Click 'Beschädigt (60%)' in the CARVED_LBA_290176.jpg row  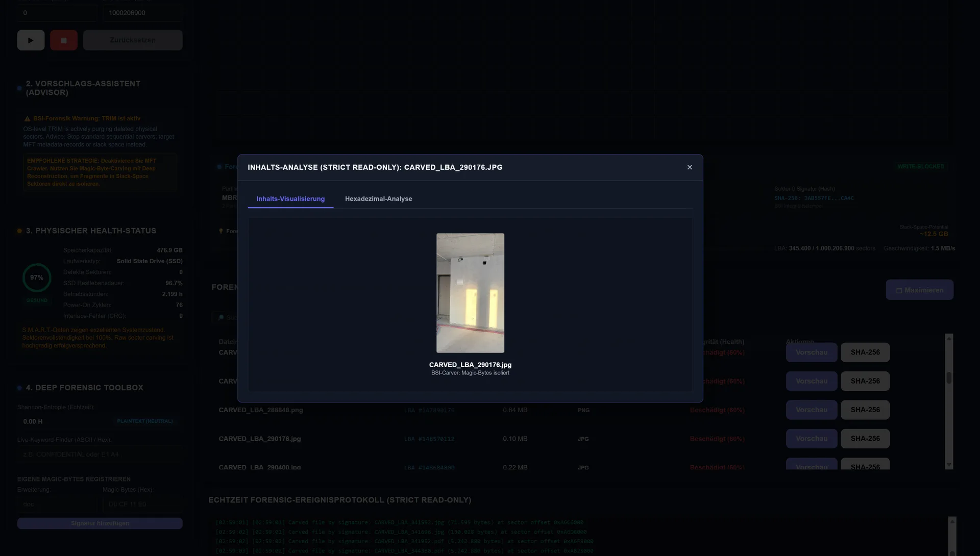[x=717, y=439]
